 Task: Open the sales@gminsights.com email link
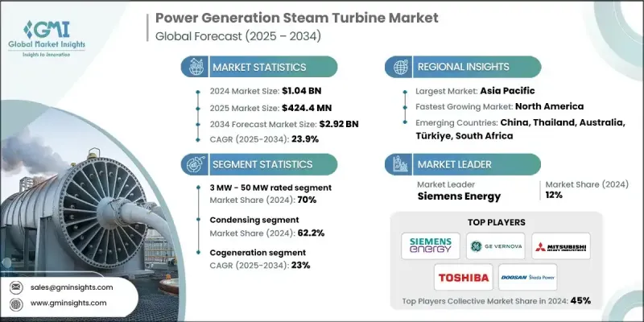(x=70, y=287)
